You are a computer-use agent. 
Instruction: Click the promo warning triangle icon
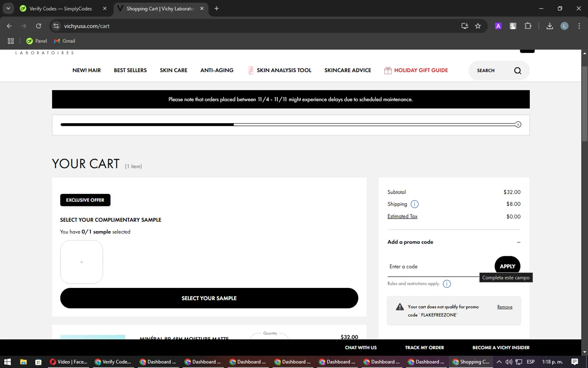(400, 307)
